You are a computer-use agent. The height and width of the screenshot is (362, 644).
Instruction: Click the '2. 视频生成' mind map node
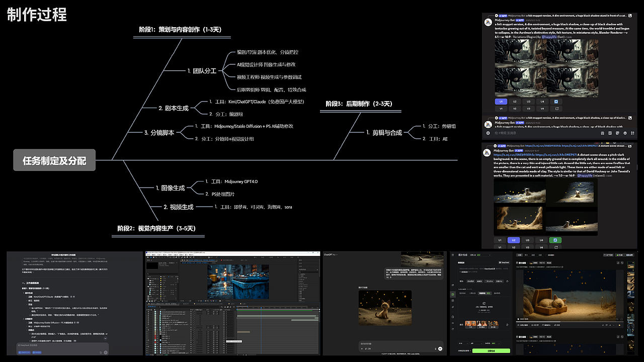tap(179, 207)
